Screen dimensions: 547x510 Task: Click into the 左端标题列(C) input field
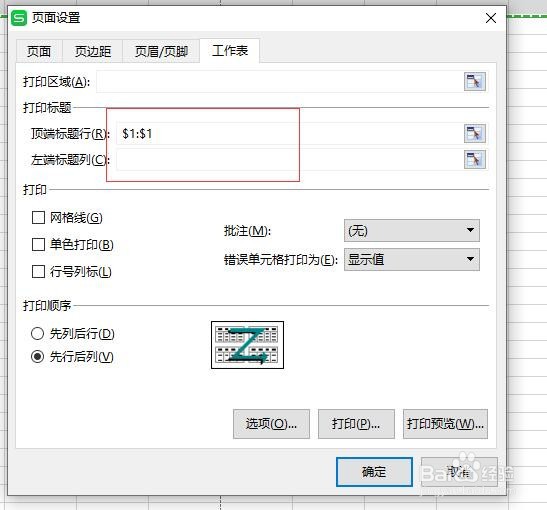[289, 159]
